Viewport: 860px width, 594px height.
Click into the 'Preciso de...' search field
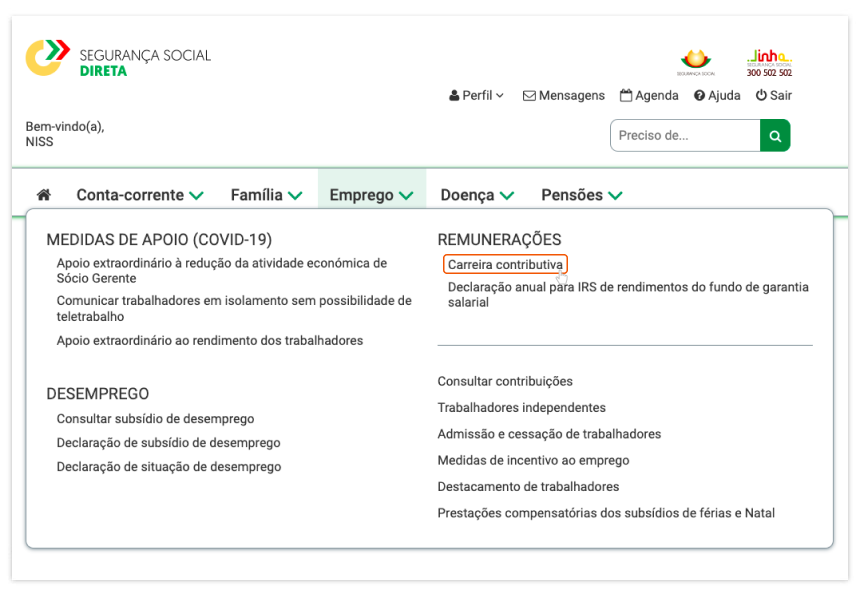point(685,136)
